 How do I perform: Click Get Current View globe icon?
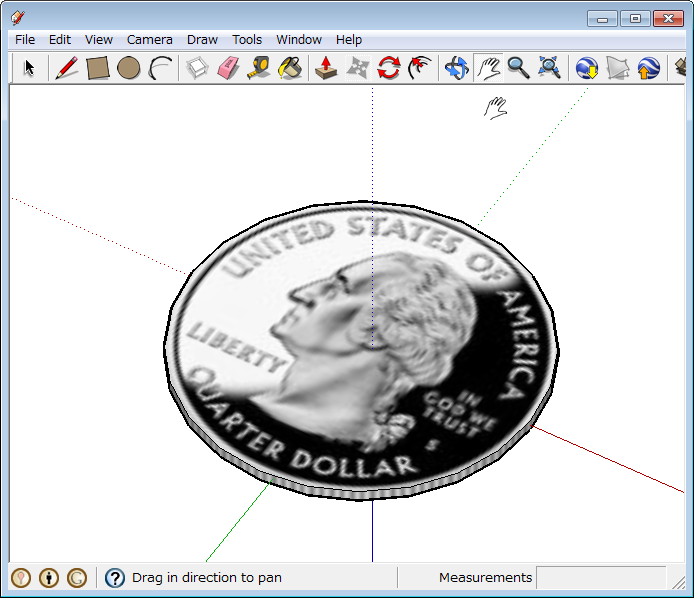click(587, 68)
